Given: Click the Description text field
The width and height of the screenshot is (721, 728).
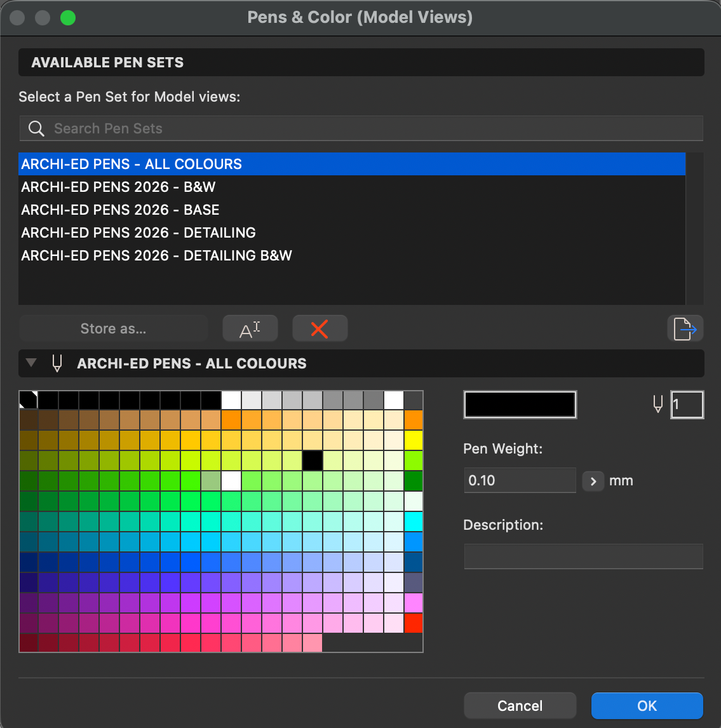Looking at the screenshot, I should tap(583, 556).
